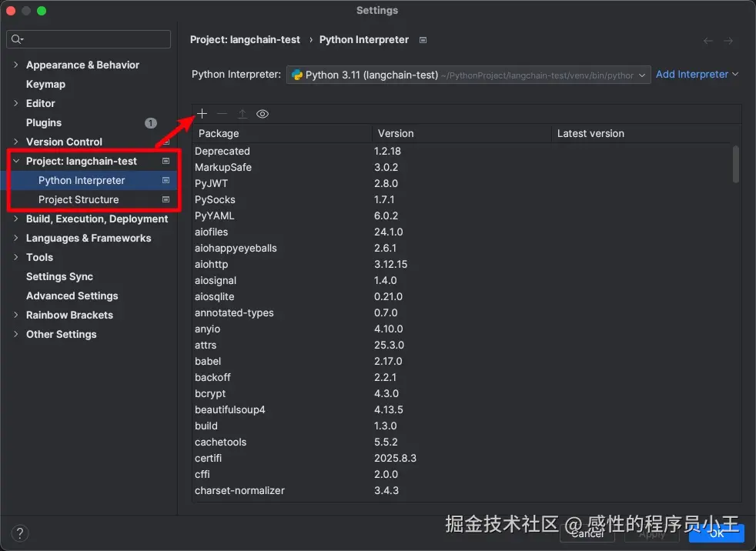
Task: Select the aiofiles package row
Action: pos(462,232)
